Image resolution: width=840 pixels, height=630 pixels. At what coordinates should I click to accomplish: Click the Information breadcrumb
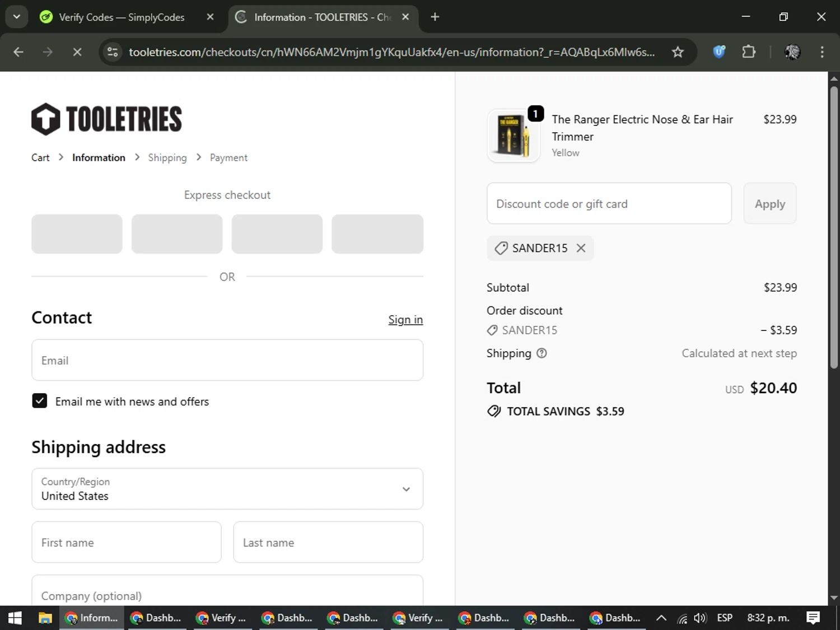point(99,158)
